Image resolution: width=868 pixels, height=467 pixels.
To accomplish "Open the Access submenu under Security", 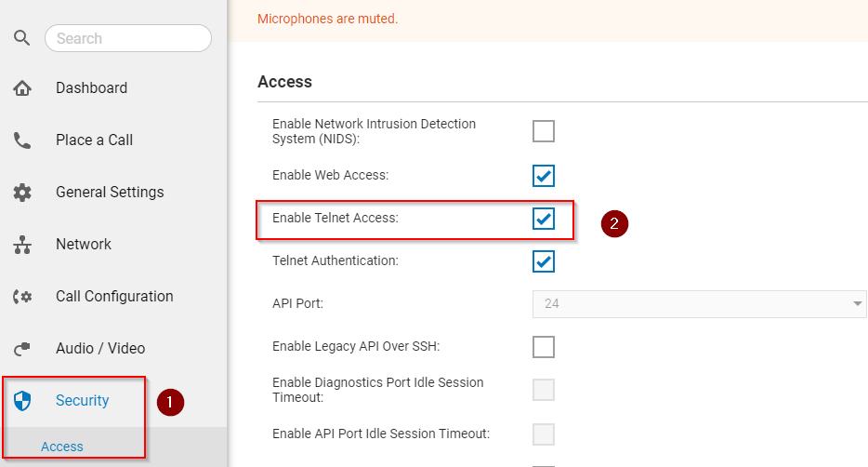I will [62, 447].
